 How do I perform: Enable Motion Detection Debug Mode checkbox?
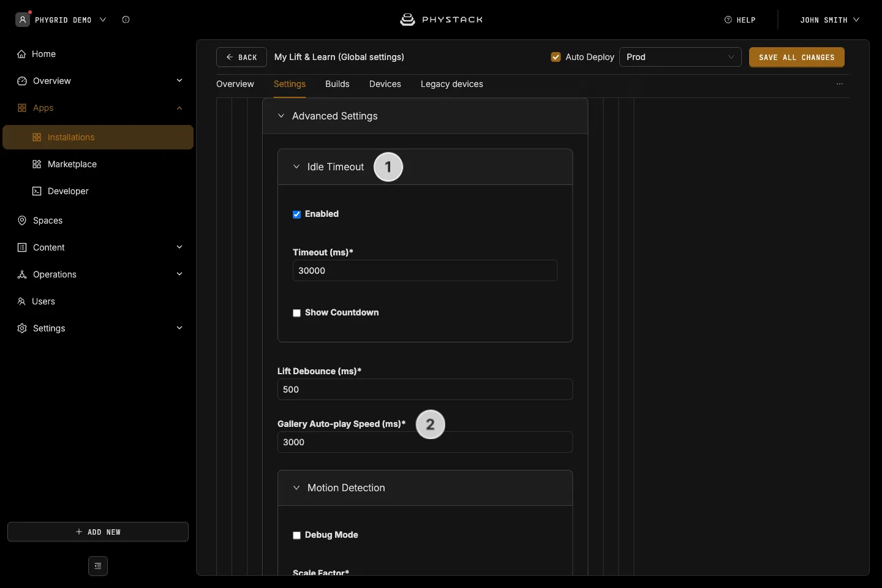point(296,535)
